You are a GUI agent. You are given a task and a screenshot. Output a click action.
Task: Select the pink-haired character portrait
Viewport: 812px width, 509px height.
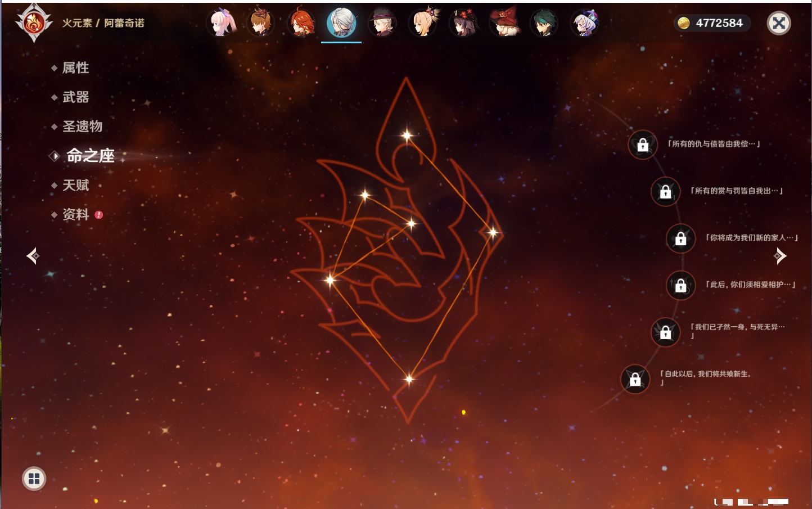(221, 23)
